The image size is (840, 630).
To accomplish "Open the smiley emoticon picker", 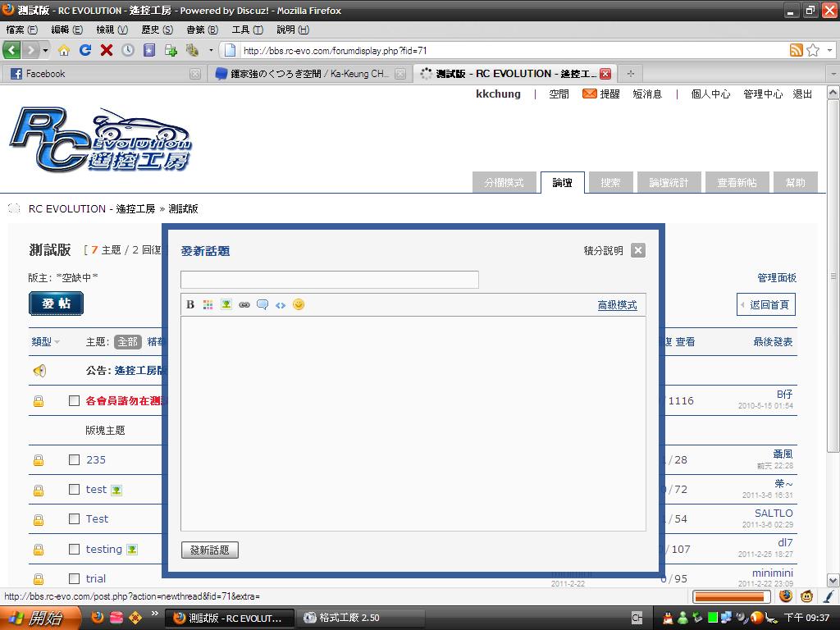I will tap(299, 304).
